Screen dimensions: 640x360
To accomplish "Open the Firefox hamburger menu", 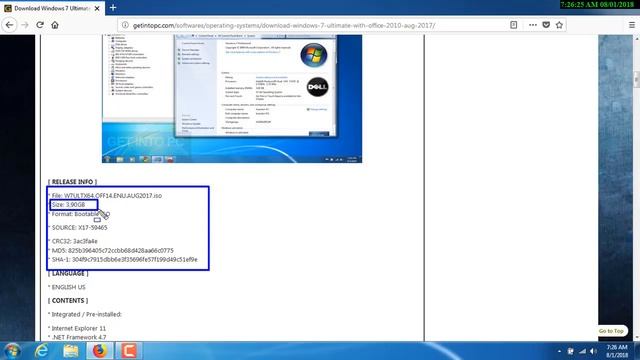I will coord(631,25).
